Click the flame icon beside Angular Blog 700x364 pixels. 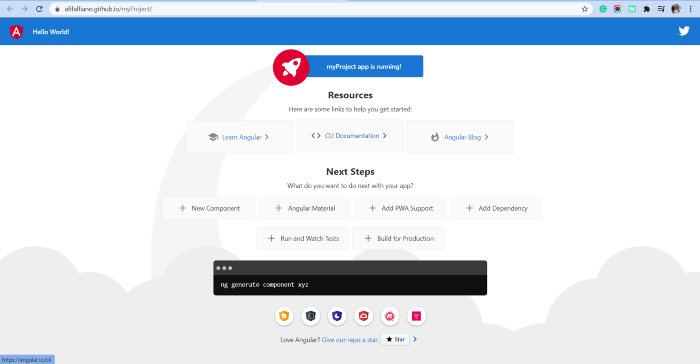435,137
